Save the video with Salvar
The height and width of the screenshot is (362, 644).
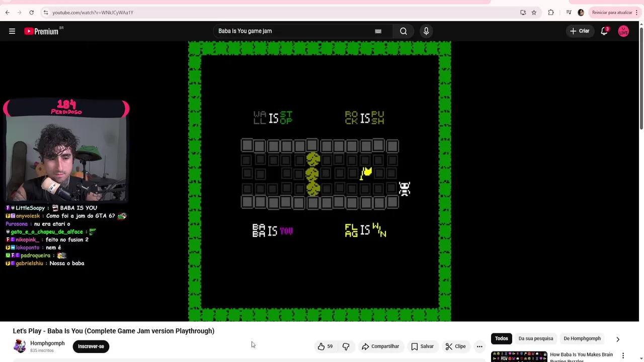(422, 346)
